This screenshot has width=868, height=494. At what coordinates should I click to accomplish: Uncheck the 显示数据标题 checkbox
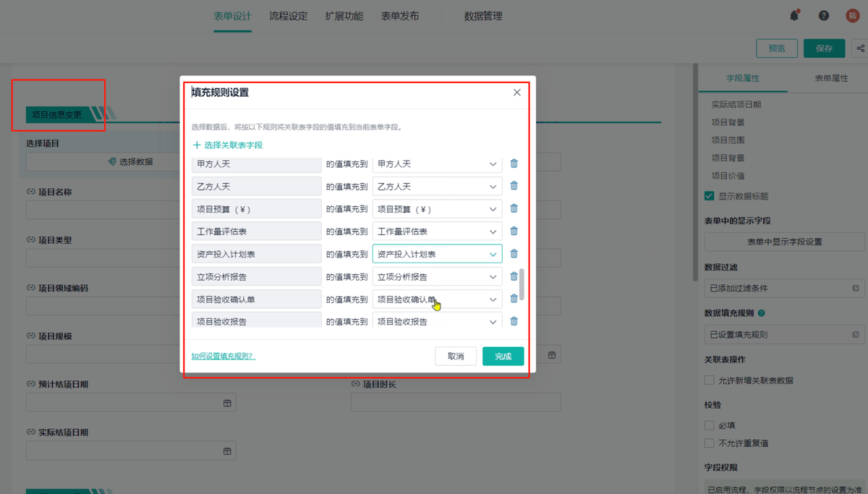710,196
